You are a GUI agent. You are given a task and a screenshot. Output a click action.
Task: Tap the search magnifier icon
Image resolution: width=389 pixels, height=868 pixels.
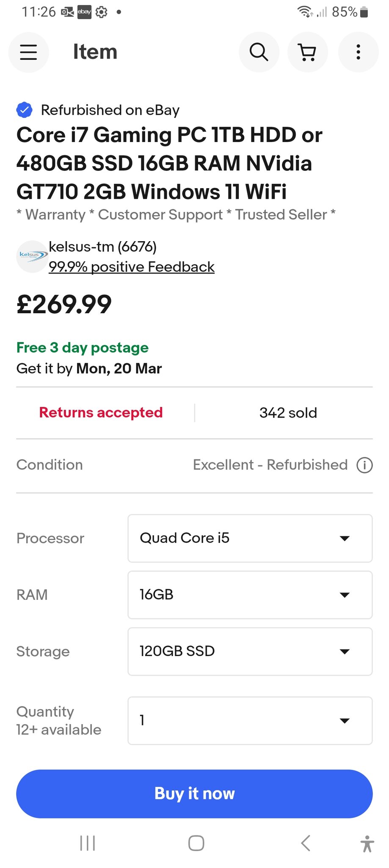pos(259,52)
